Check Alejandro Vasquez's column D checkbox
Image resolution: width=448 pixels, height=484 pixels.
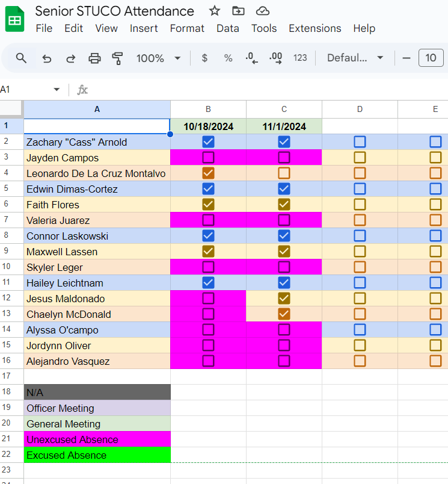(360, 361)
